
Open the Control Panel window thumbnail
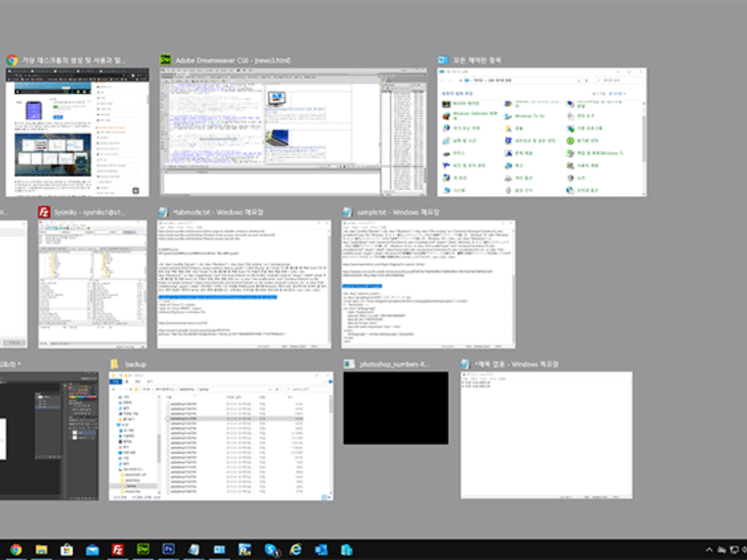coord(542,132)
